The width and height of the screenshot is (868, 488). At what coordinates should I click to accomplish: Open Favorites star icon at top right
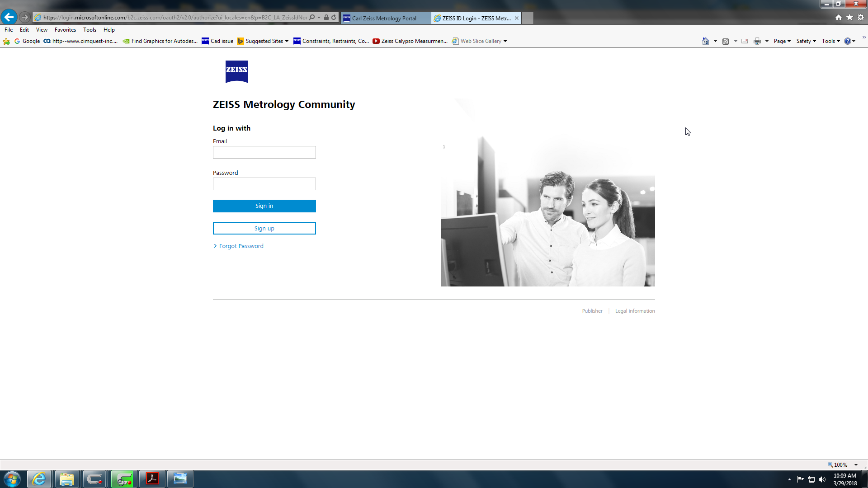pos(849,18)
